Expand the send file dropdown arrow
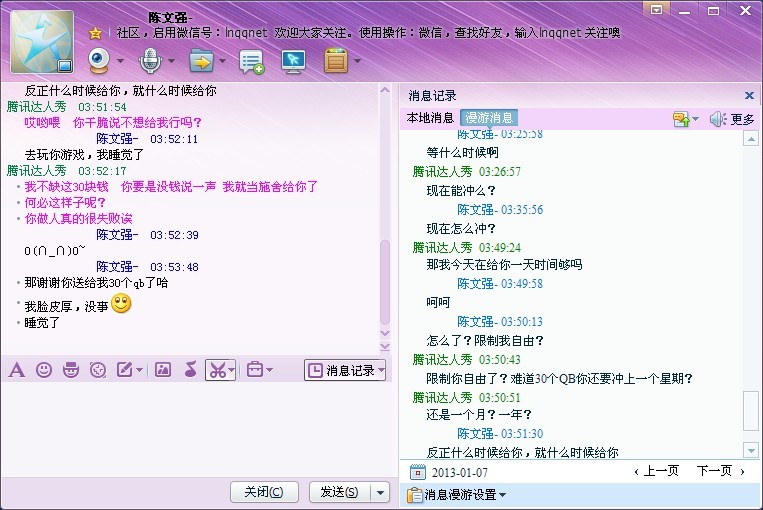The image size is (763, 510). click(222, 61)
